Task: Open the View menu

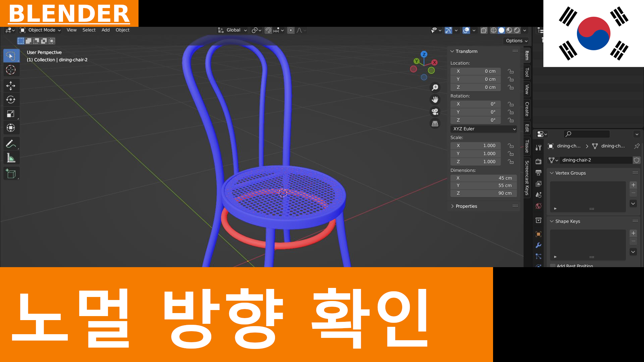Action: click(x=71, y=30)
